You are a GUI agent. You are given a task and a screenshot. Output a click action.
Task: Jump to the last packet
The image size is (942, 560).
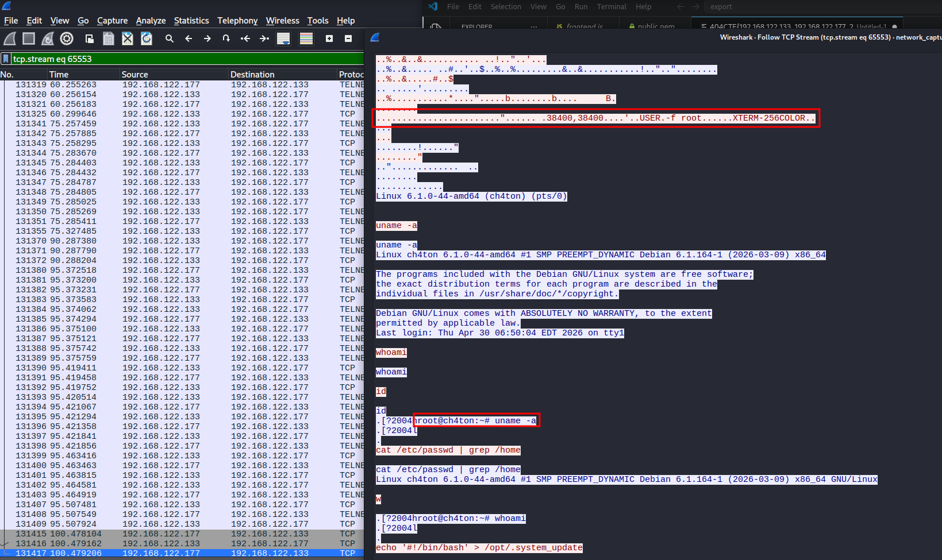click(x=264, y=38)
